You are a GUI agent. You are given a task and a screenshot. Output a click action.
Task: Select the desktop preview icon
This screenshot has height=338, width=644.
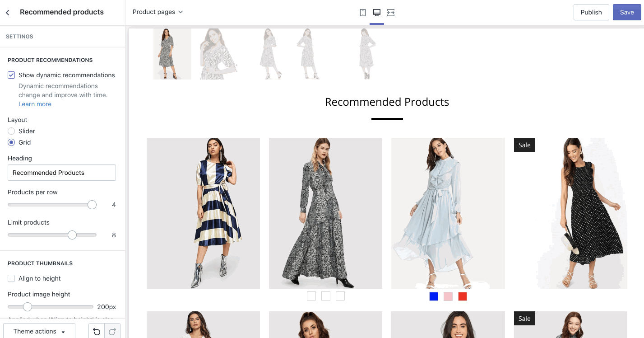tap(376, 13)
